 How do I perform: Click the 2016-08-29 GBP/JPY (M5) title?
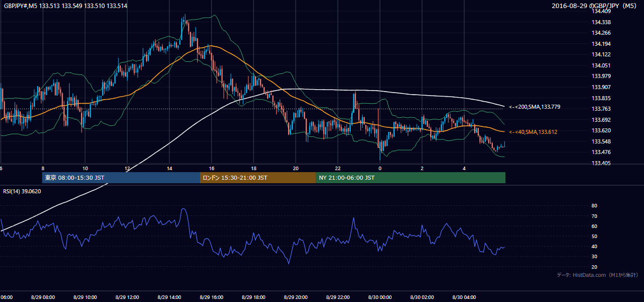click(595, 6)
